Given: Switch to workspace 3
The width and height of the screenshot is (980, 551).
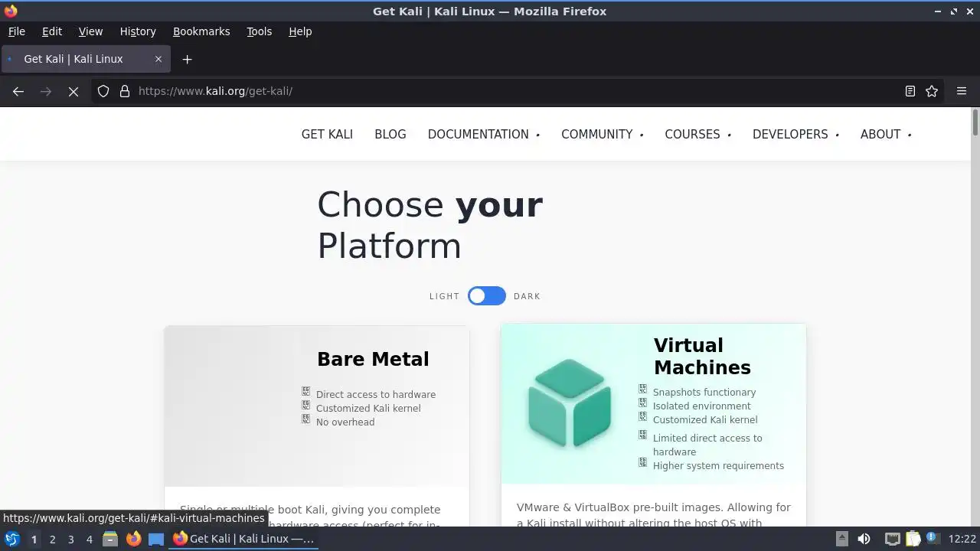Looking at the screenshot, I should pyautogui.click(x=70, y=539).
